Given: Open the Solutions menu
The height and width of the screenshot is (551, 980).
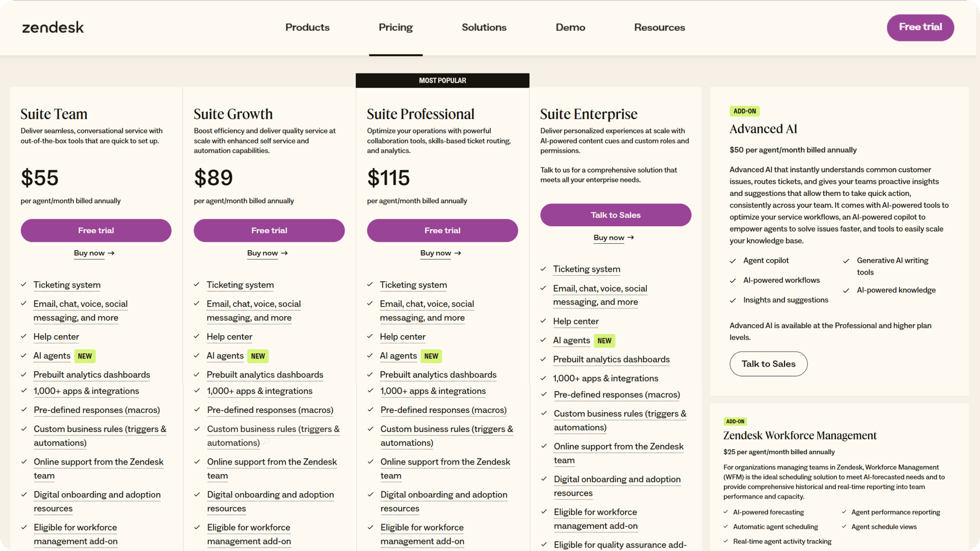Looking at the screenshot, I should tap(484, 27).
